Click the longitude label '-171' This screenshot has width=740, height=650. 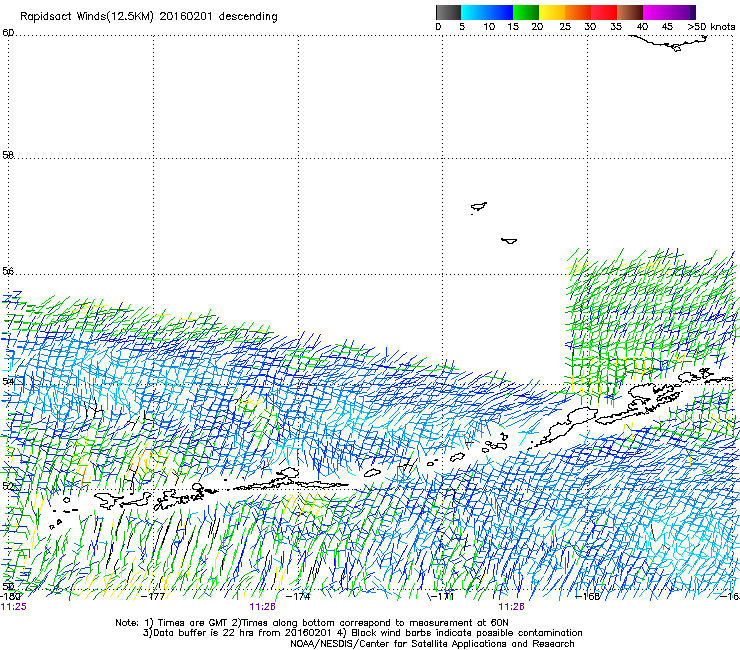coord(443,596)
